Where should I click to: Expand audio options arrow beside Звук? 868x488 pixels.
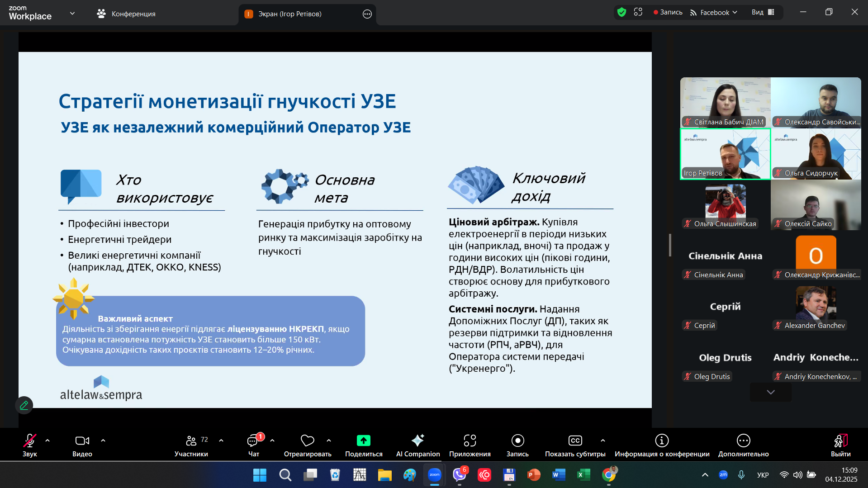[47, 440]
